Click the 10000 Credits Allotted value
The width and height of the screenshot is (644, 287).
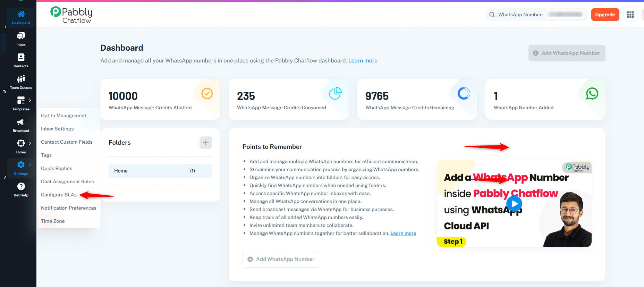pos(123,96)
